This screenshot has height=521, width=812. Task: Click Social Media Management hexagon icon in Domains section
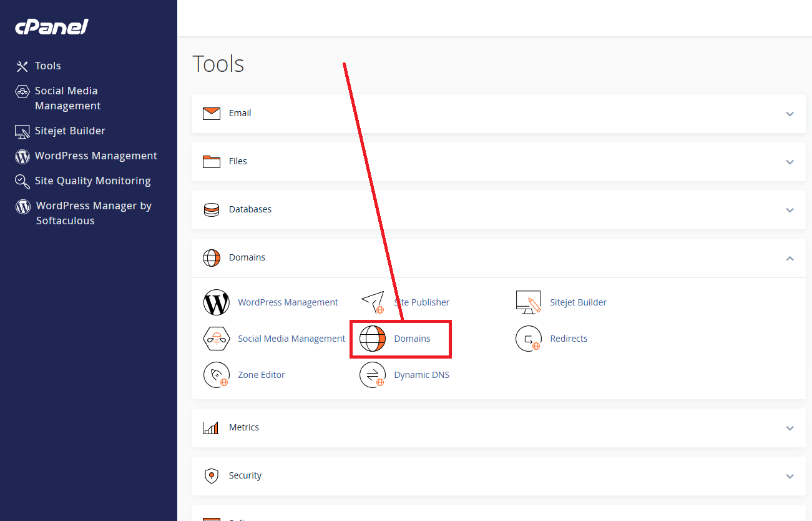[x=217, y=339]
